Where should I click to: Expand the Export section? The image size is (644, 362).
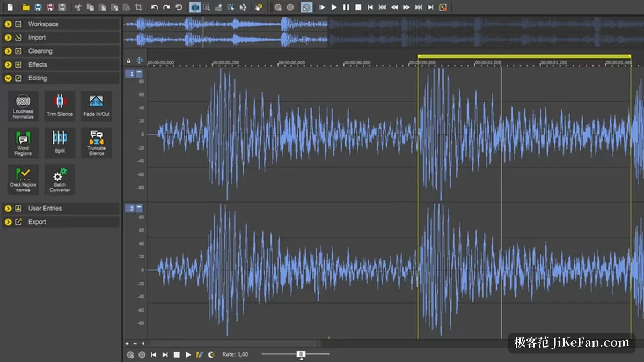tap(8, 221)
